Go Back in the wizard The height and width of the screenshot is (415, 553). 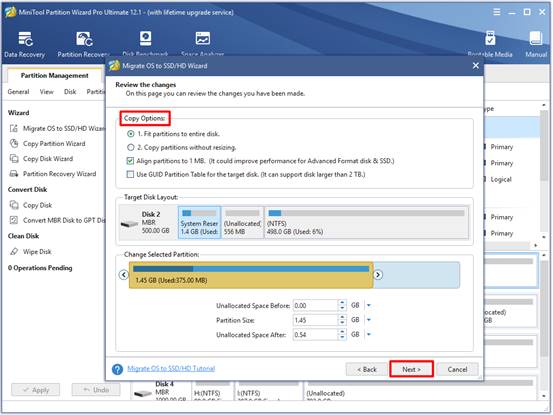(x=367, y=369)
